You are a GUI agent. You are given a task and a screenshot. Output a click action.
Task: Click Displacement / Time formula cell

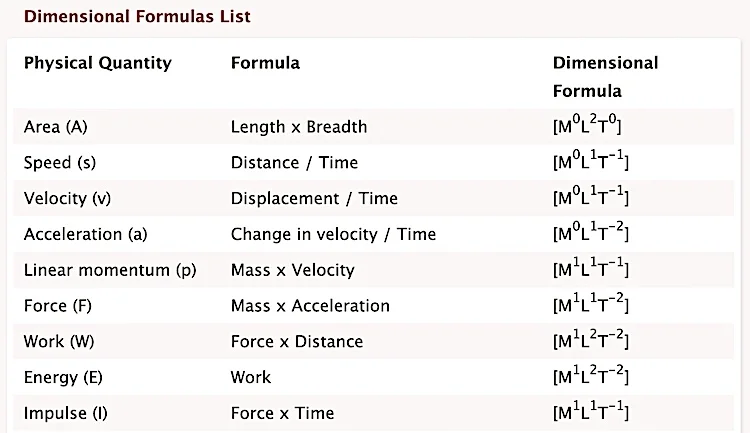point(314,199)
